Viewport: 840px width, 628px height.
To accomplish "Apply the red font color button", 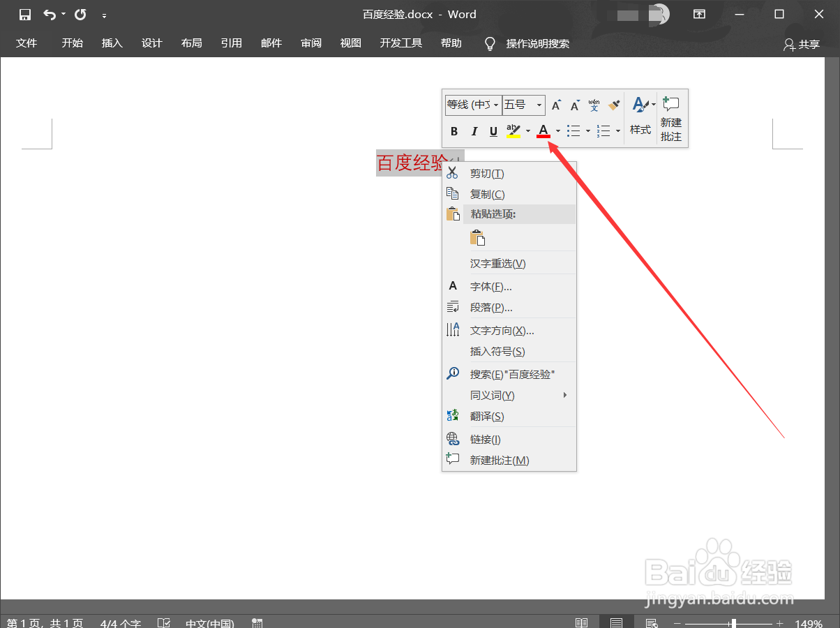I will (x=543, y=131).
